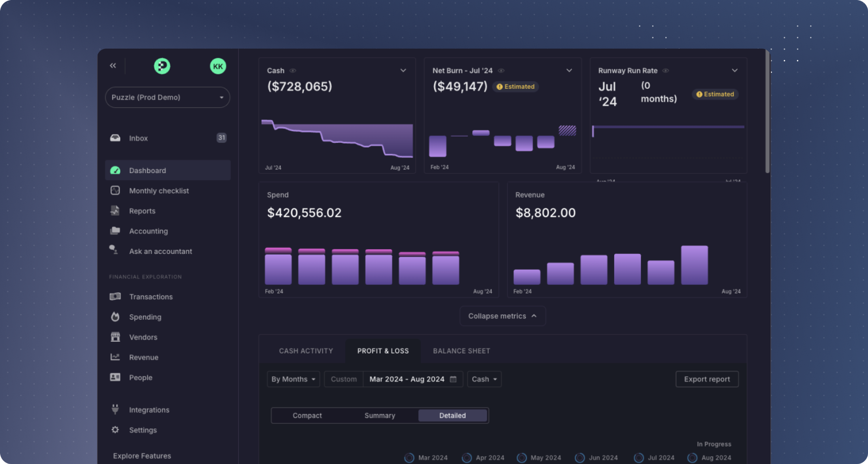Expand the Runway Run Rate card chevron
The image size is (868, 464).
point(735,71)
